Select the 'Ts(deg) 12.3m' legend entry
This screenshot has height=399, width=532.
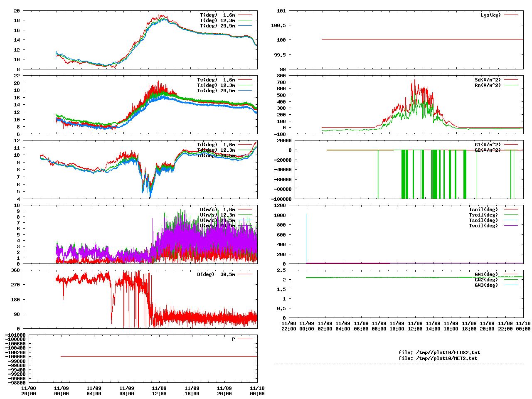point(216,85)
